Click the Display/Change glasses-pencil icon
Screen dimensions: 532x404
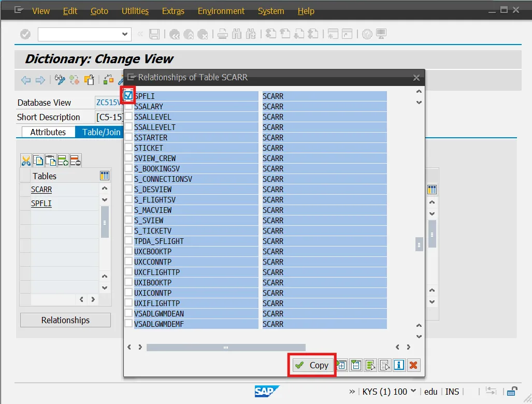pyautogui.click(x=60, y=80)
